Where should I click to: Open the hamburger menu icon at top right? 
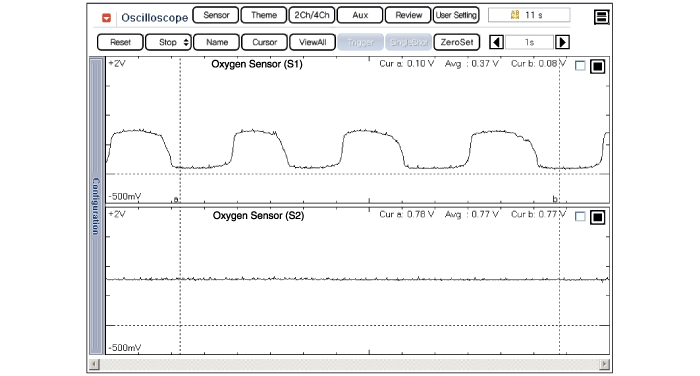click(x=601, y=17)
